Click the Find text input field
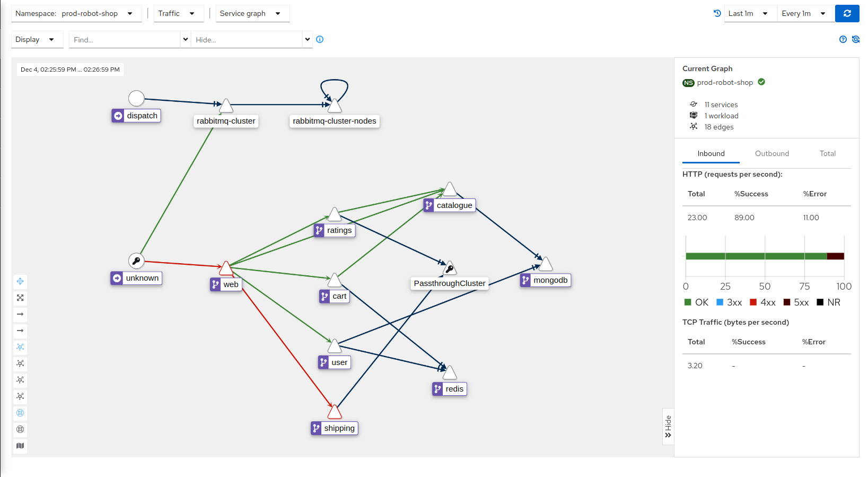This screenshot has width=868, height=477. (x=125, y=40)
